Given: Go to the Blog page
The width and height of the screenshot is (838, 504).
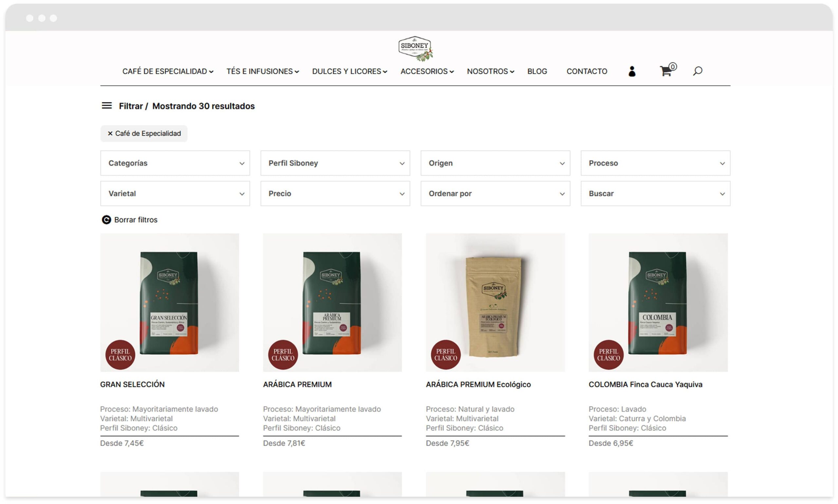Looking at the screenshot, I should click(x=537, y=71).
